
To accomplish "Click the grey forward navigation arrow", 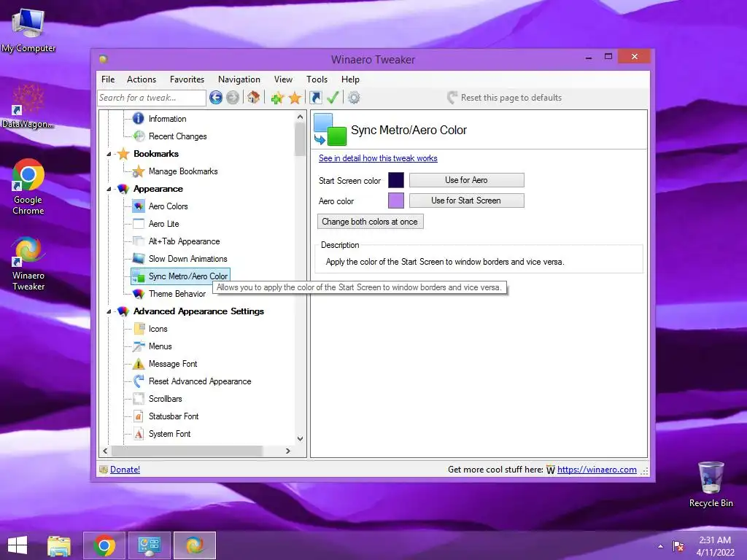I will pos(233,98).
